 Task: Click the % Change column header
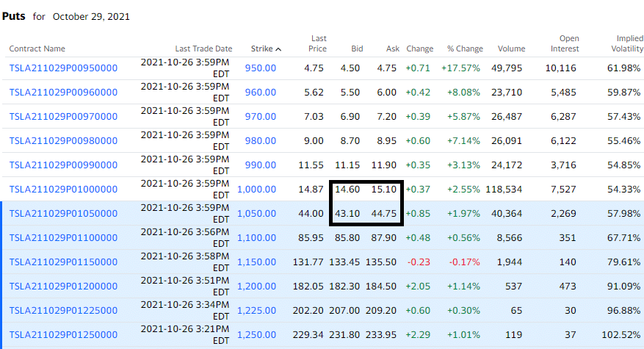click(465, 48)
